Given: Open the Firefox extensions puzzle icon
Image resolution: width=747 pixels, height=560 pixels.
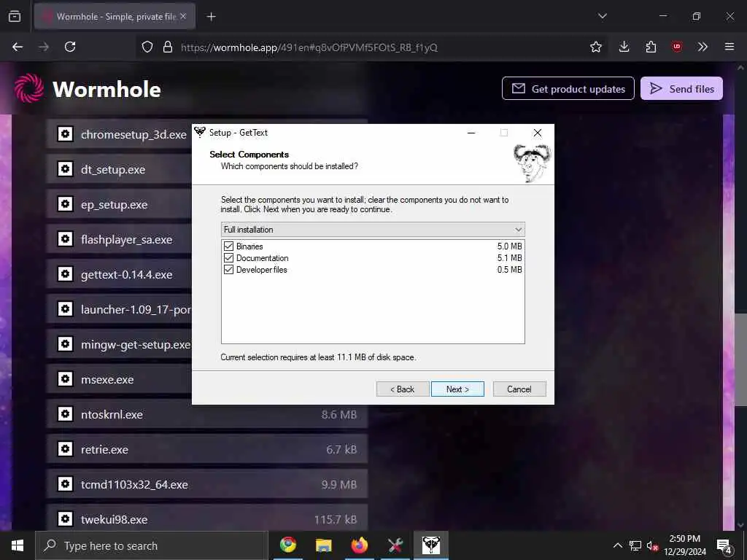Looking at the screenshot, I should [651, 47].
